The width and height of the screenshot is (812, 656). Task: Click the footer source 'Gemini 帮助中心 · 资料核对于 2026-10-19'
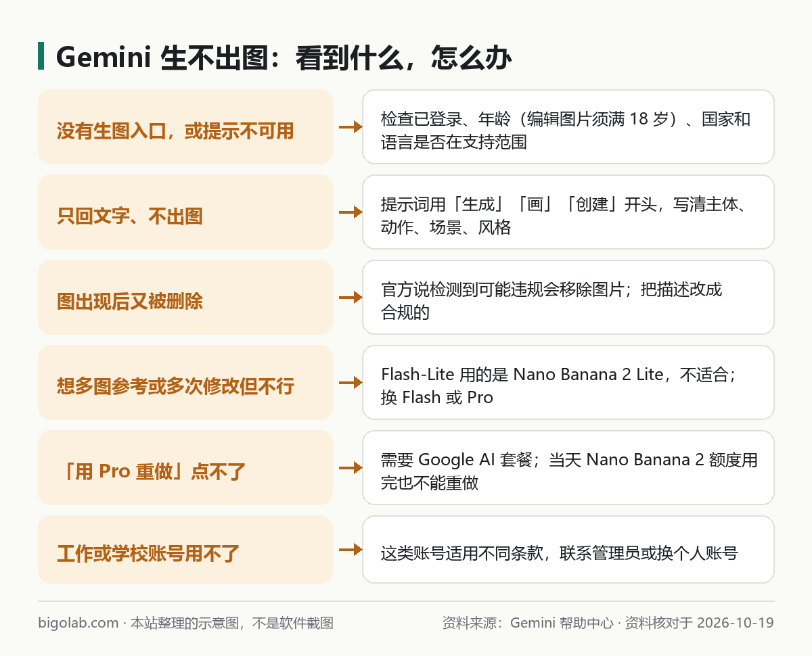[642, 623]
